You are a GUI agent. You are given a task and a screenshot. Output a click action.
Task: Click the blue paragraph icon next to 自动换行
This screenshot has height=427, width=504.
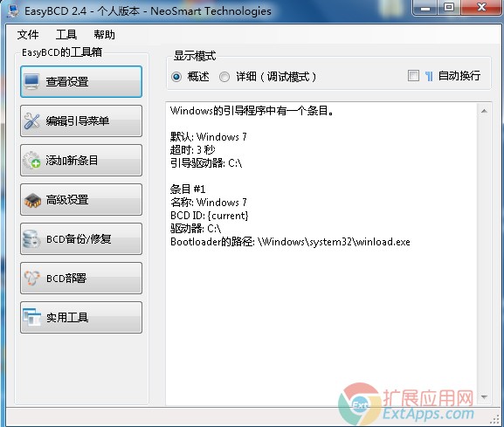pyautogui.click(x=429, y=76)
